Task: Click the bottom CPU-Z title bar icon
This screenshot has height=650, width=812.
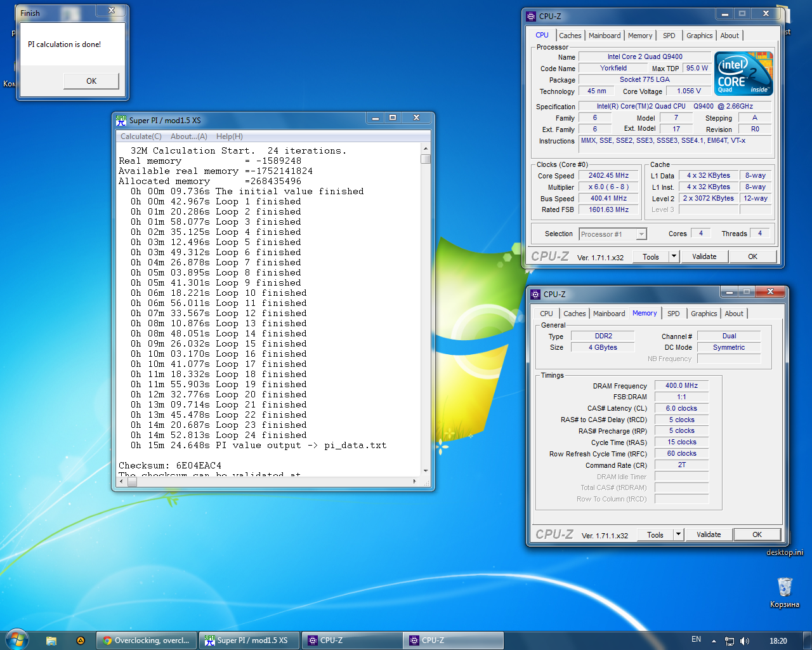Action: coord(536,294)
